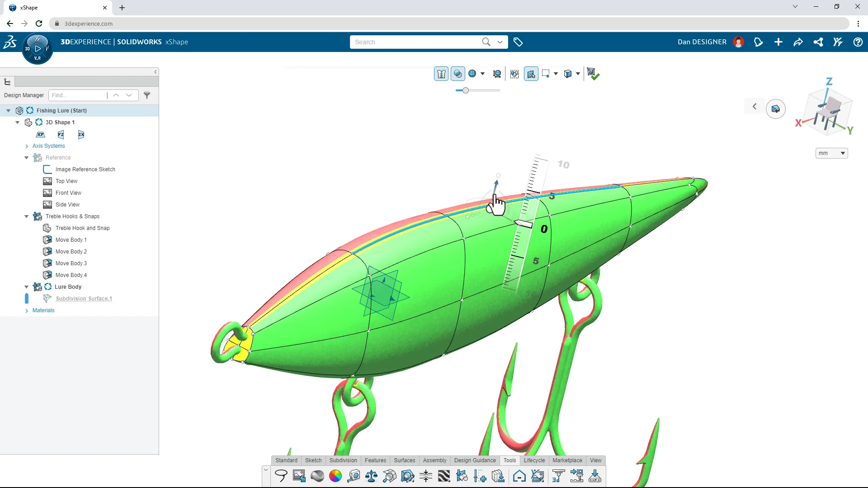
Task: Open the Search icon in the top bar
Action: [486, 42]
